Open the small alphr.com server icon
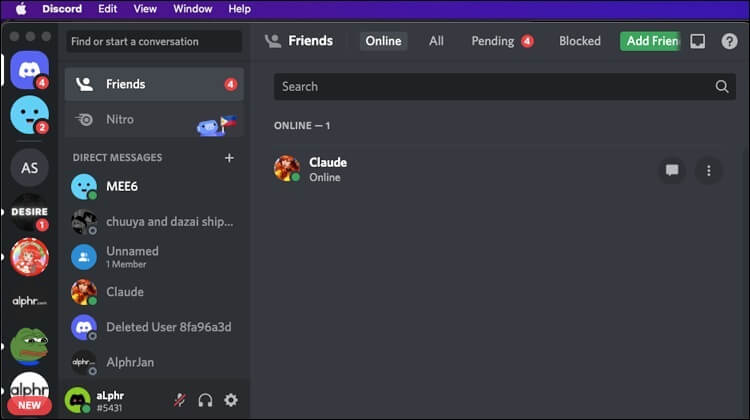Screen dimensions: 750x420 coord(30,301)
